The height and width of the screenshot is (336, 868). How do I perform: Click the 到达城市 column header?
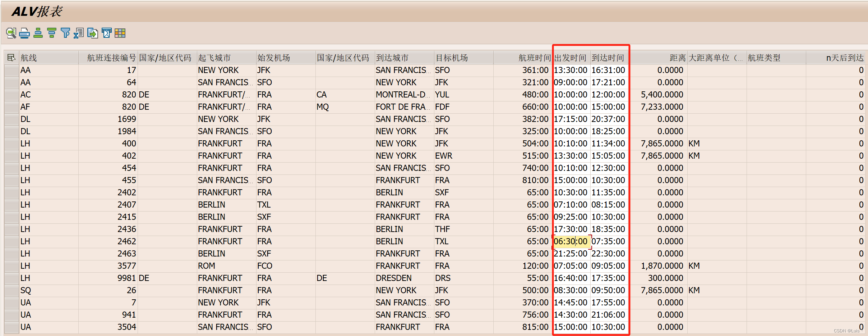(x=404, y=58)
